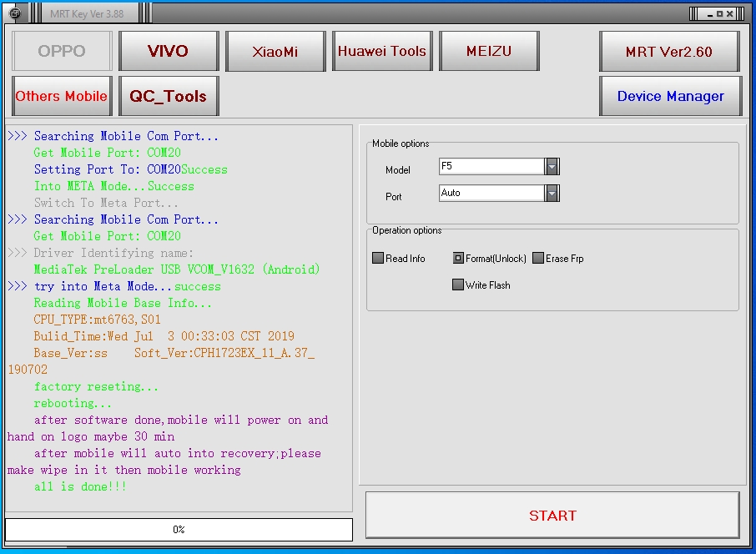Image resolution: width=756 pixels, height=554 pixels.
Task: Click log line 'Setting Port To: COM20Success'
Action: tap(131, 169)
